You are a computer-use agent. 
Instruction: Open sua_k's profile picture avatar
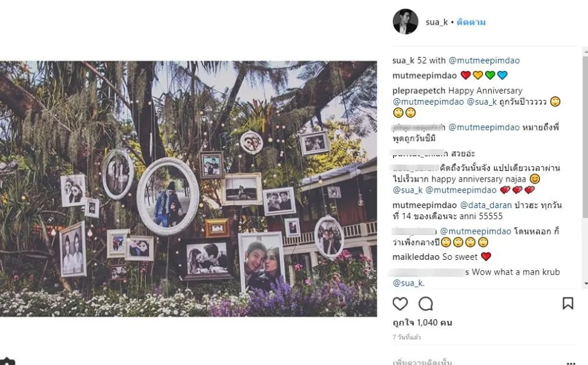pos(405,22)
